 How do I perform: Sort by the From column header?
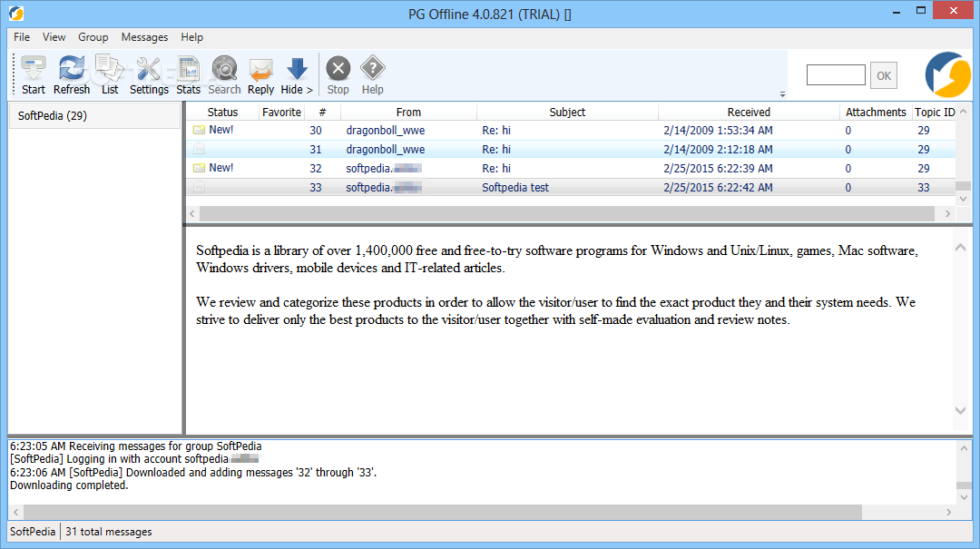pyautogui.click(x=408, y=112)
